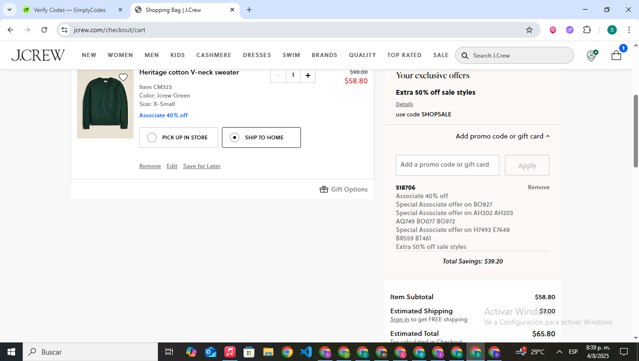Click the J.Crew logo
Screen dimensions: 639x361
(x=37, y=55)
